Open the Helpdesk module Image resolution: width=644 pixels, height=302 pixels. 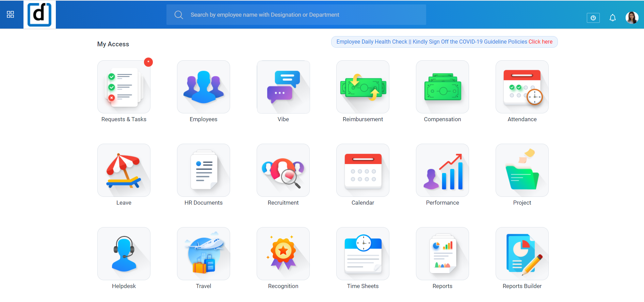(124, 254)
